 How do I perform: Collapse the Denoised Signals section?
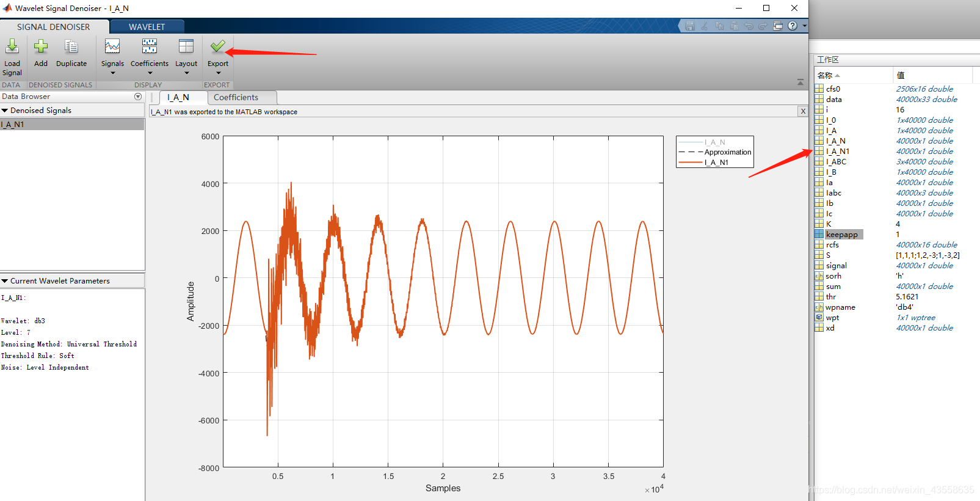click(x=5, y=111)
